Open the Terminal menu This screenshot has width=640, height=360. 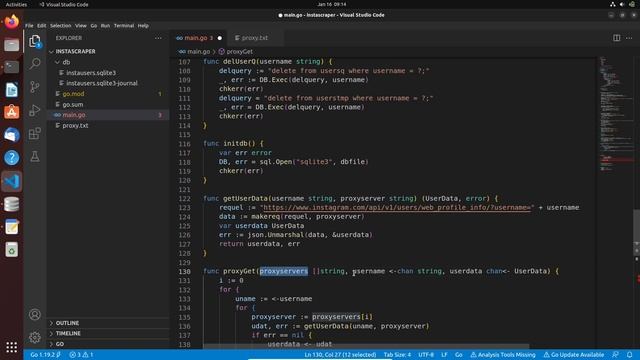[x=124, y=26]
